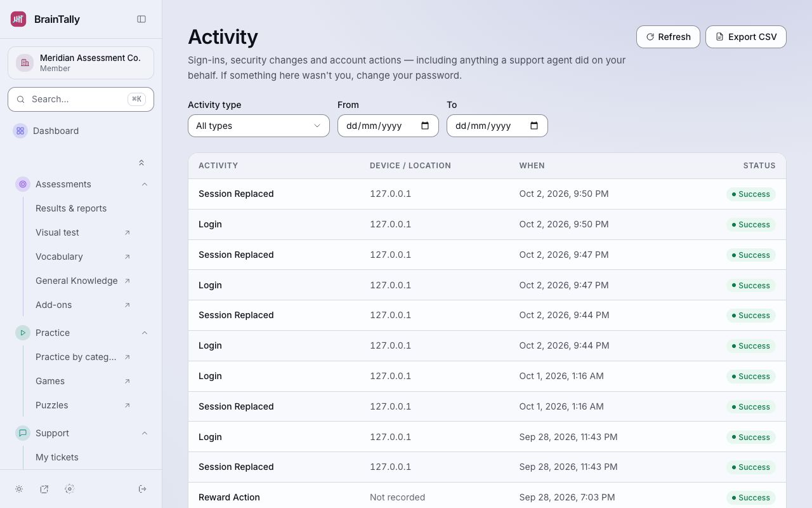This screenshot has height=508, width=812.
Task: Click the Status column header
Action: (x=759, y=166)
